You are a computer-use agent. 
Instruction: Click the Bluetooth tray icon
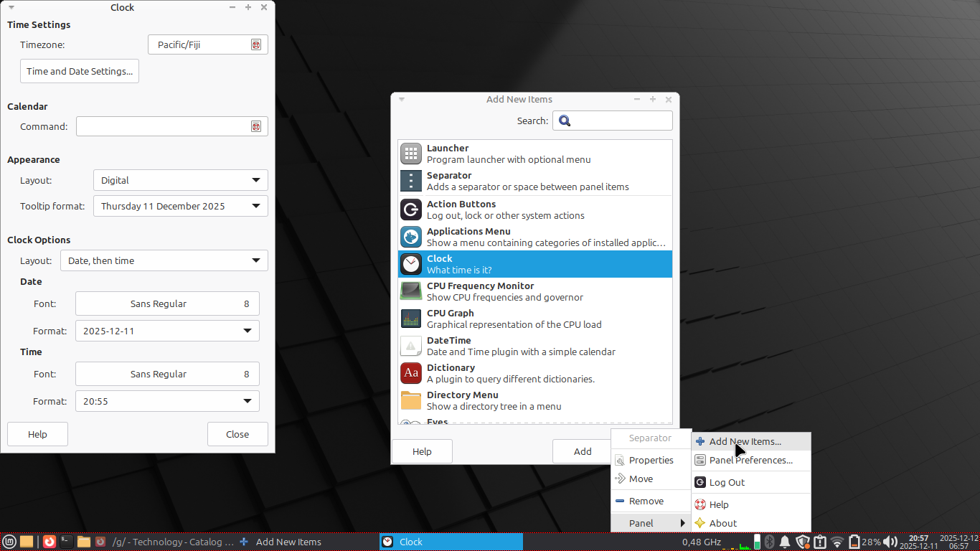(769, 542)
